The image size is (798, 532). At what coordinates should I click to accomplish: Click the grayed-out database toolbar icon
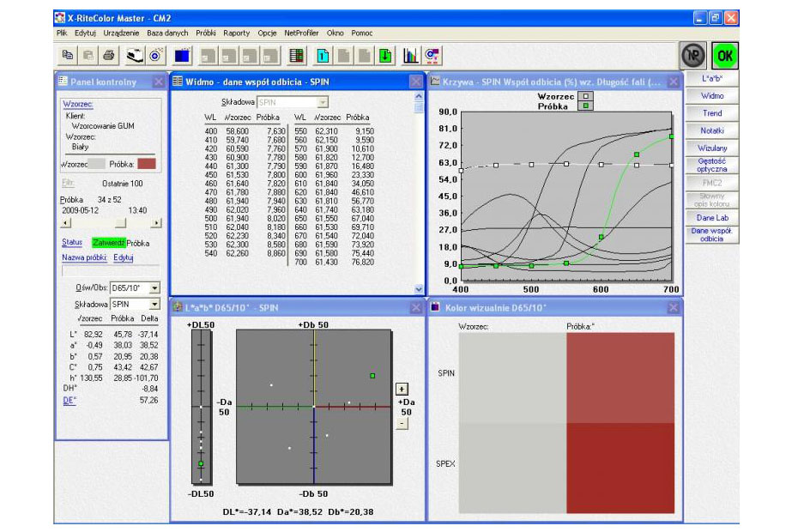click(88, 55)
